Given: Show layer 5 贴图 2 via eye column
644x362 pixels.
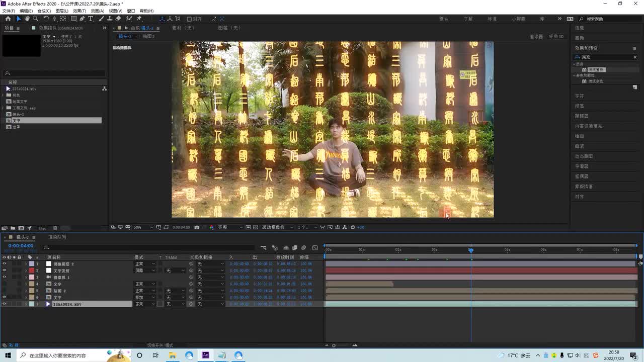Looking at the screenshot, I should [x=4, y=291].
